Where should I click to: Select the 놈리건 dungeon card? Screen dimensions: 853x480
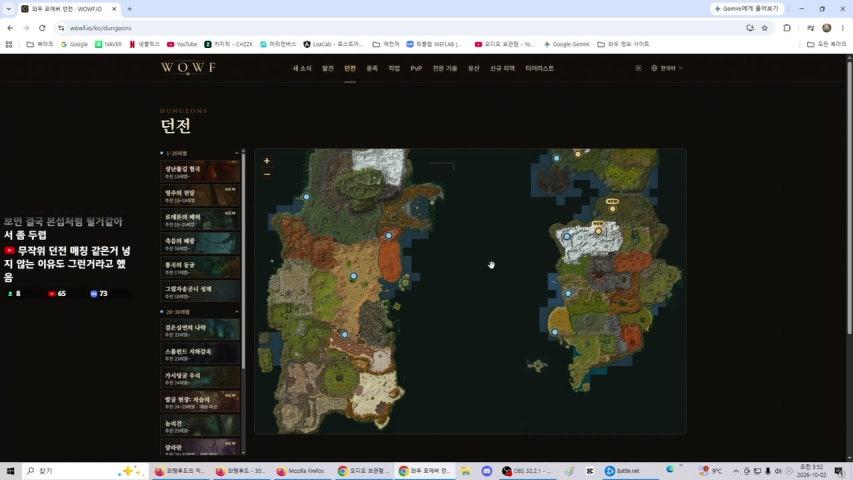pyautogui.click(x=200, y=426)
